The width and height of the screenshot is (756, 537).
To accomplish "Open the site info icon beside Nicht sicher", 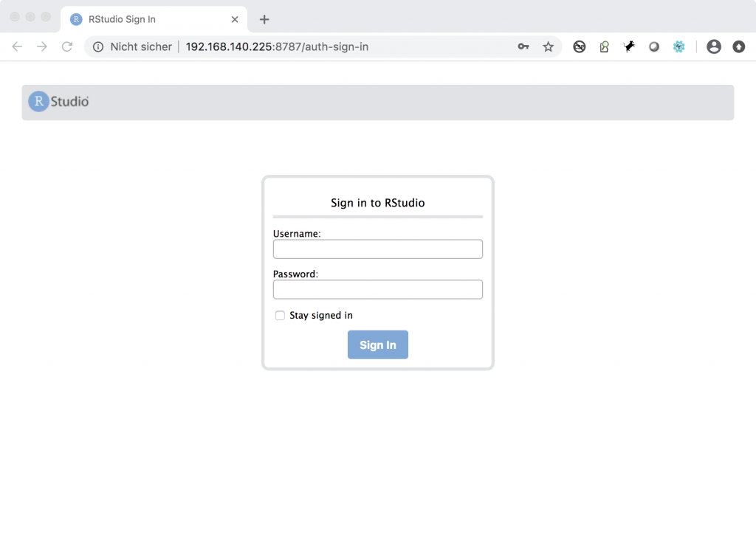I will [98, 46].
